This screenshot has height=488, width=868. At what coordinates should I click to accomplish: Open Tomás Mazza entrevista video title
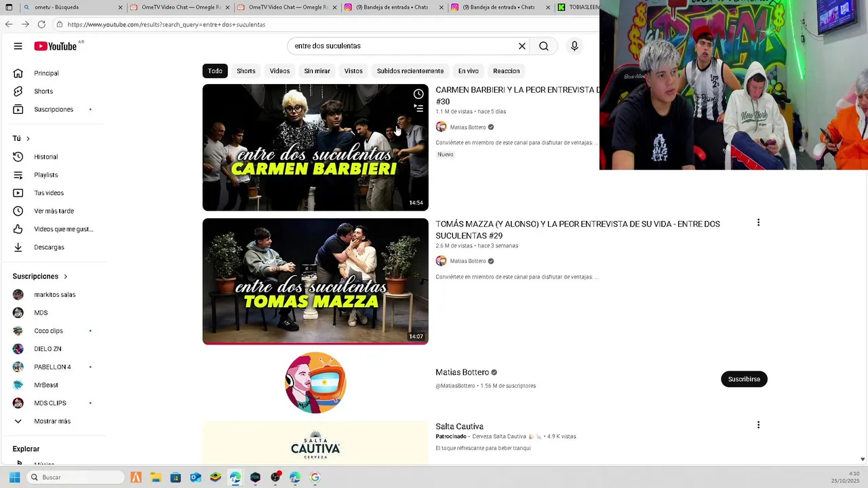pyautogui.click(x=578, y=230)
